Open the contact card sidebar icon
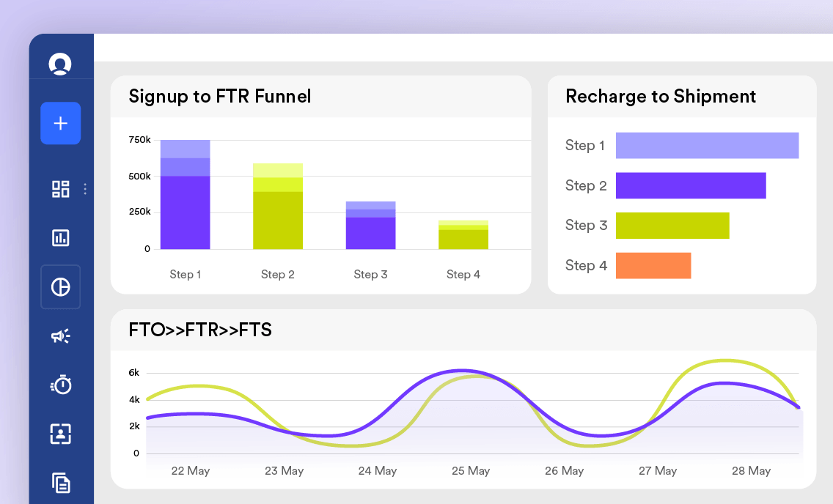833x504 pixels. click(x=61, y=434)
